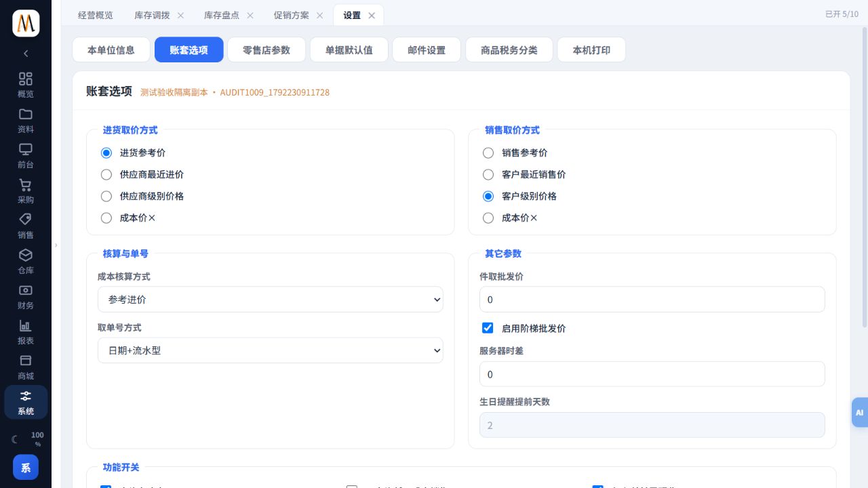Screen dimensions: 868x488
Task: Close the 促销方案 tab
Action: pos(319,15)
